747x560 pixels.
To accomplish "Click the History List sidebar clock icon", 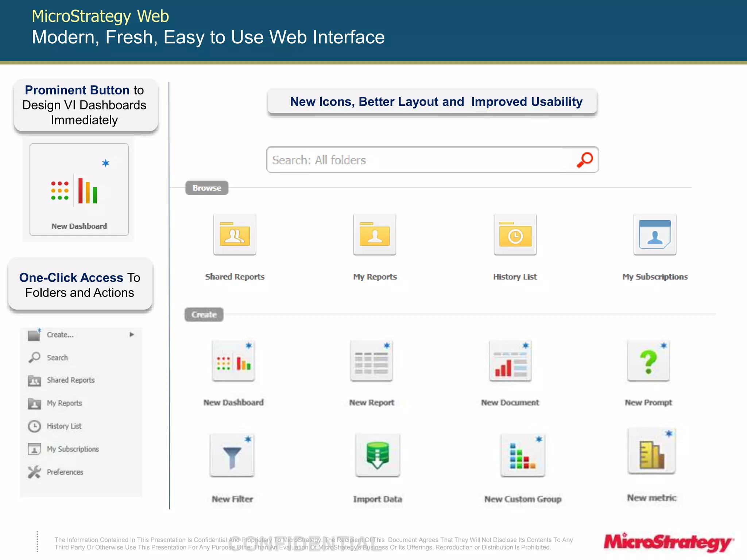I will (35, 426).
